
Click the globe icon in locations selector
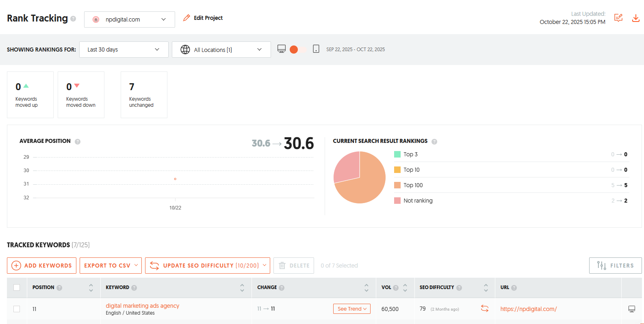[x=185, y=50]
